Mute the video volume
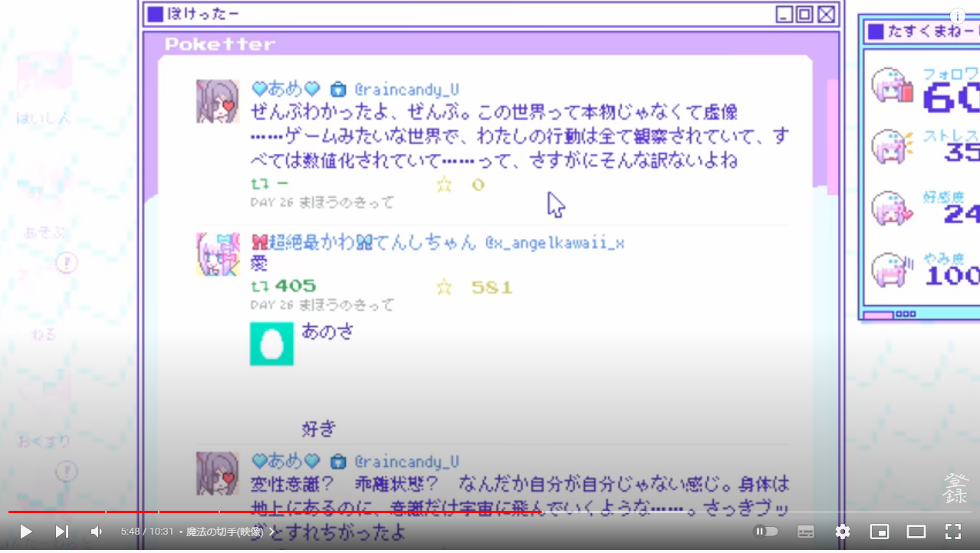Image resolution: width=980 pixels, height=553 pixels. coord(97,532)
